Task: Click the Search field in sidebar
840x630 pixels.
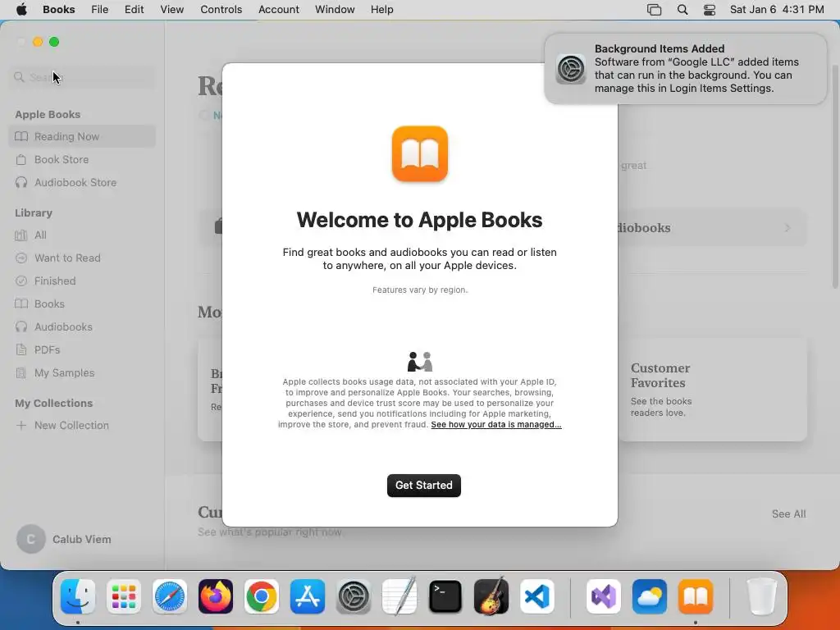Action: click(82, 77)
